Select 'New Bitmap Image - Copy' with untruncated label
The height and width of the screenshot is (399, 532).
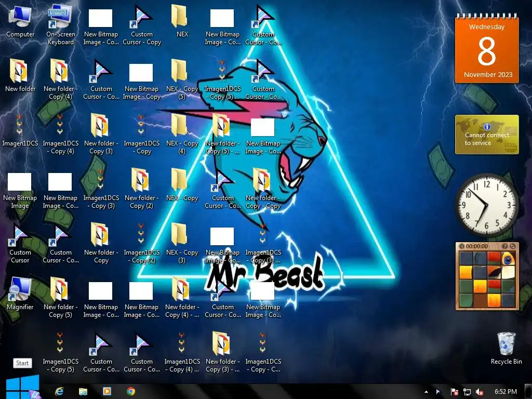pos(141,82)
